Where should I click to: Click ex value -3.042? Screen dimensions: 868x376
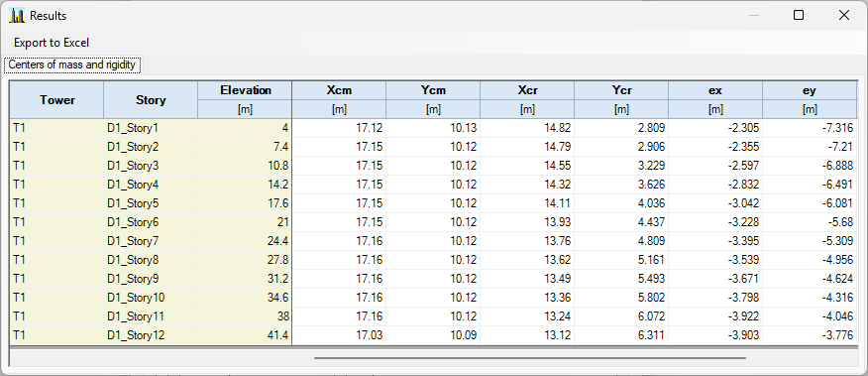(x=715, y=203)
